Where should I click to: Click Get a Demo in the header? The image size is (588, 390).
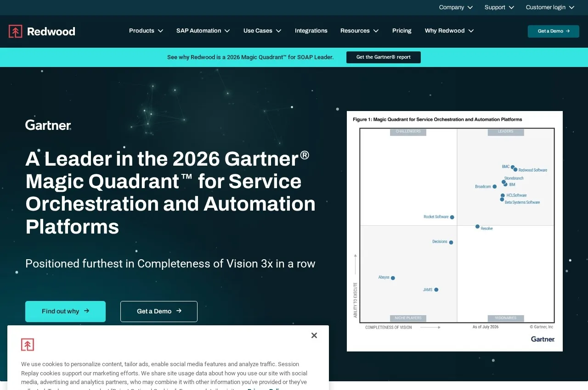(554, 31)
